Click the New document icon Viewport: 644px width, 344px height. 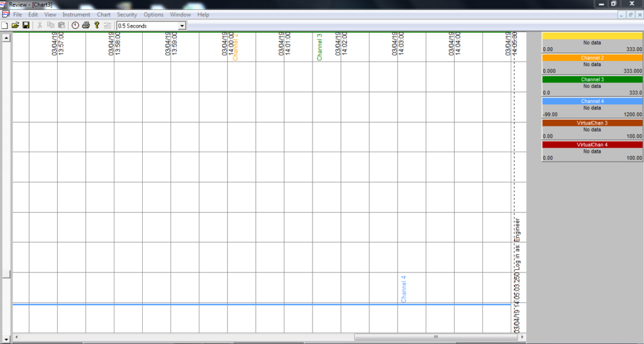pos(5,25)
